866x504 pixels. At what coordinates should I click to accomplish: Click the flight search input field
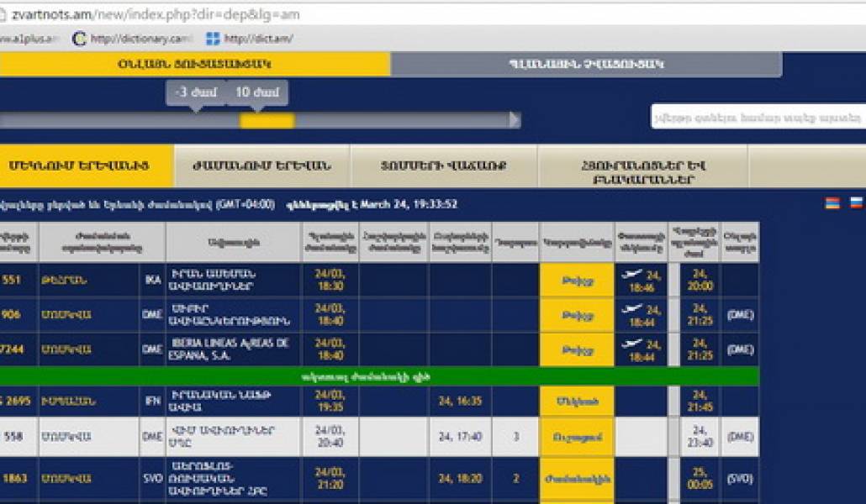(758, 117)
